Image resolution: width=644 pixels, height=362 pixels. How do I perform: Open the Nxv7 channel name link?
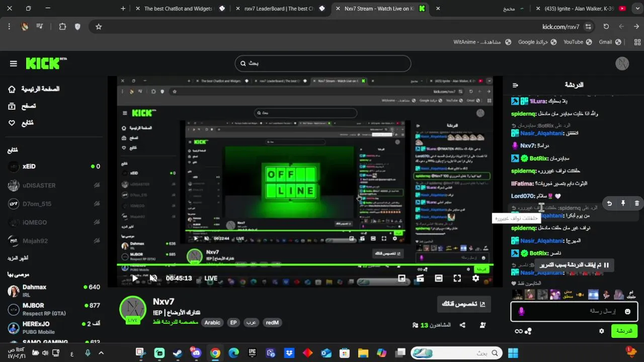coord(164,302)
